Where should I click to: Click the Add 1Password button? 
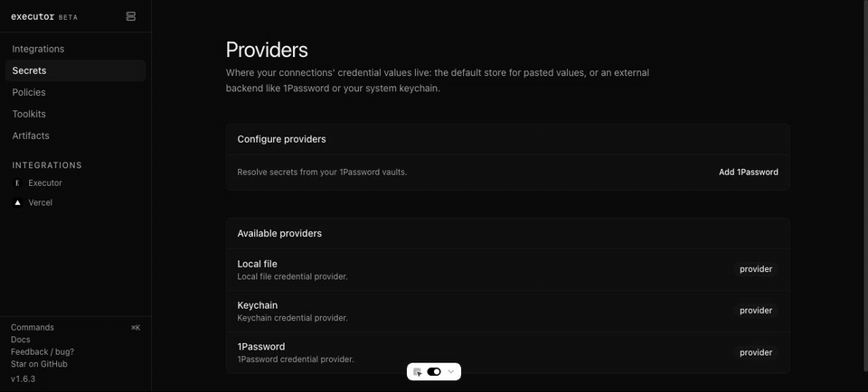click(x=749, y=172)
